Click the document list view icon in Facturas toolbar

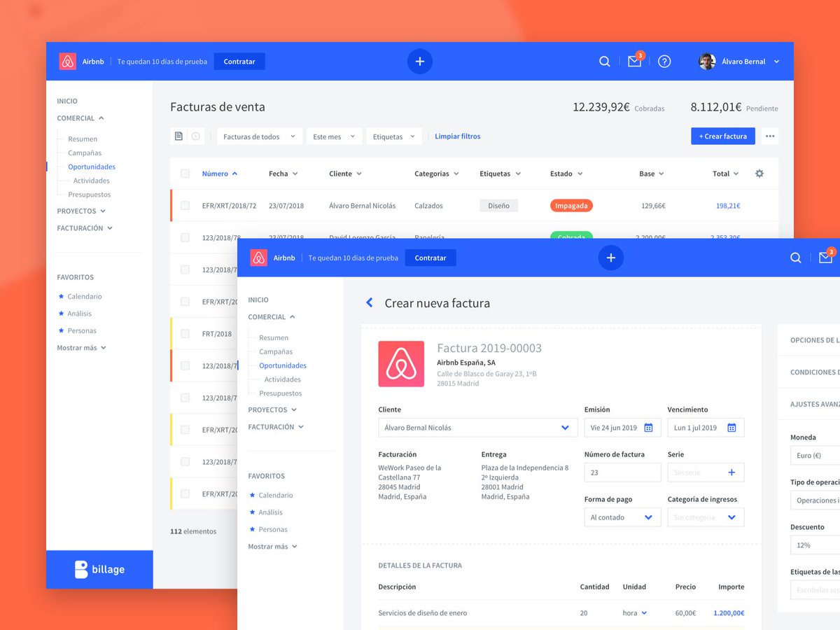click(178, 136)
